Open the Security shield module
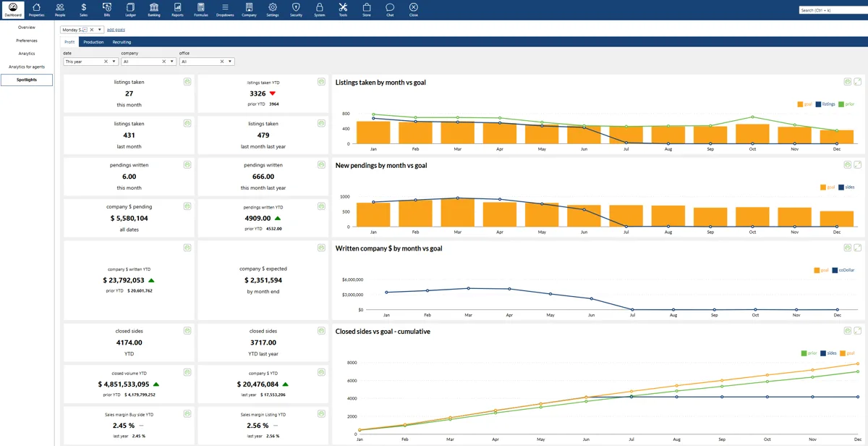This screenshot has width=868, height=446. [x=296, y=9]
